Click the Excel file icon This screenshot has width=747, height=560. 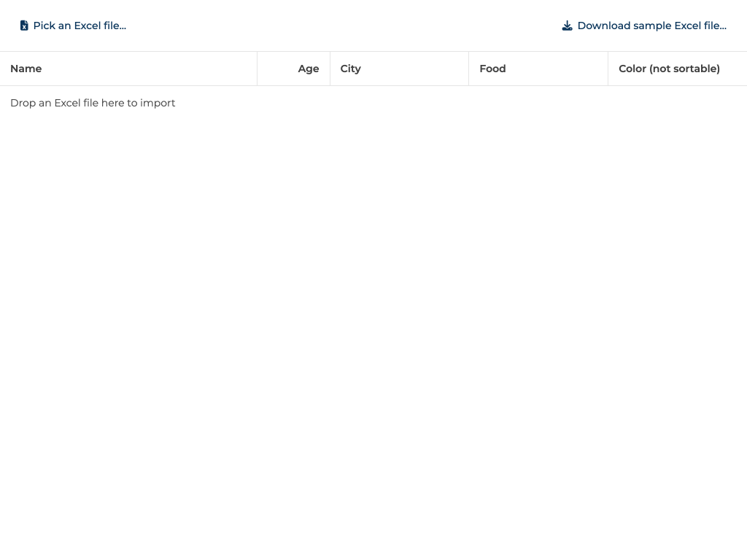coord(24,26)
